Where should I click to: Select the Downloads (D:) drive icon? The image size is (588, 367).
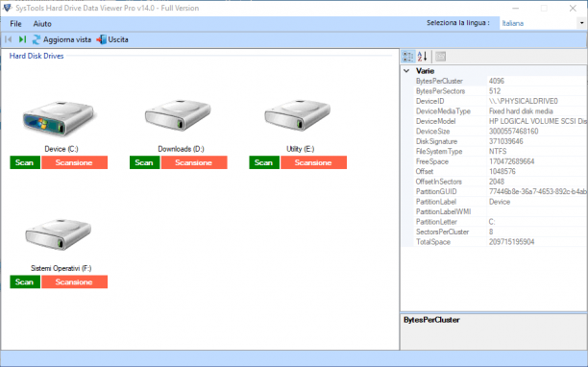(x=178, y=114)
